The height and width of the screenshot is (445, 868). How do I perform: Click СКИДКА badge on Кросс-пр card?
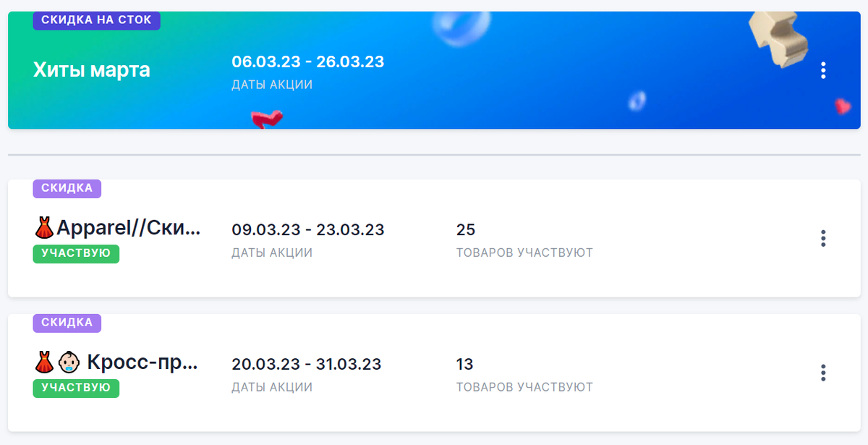(67, 323)
